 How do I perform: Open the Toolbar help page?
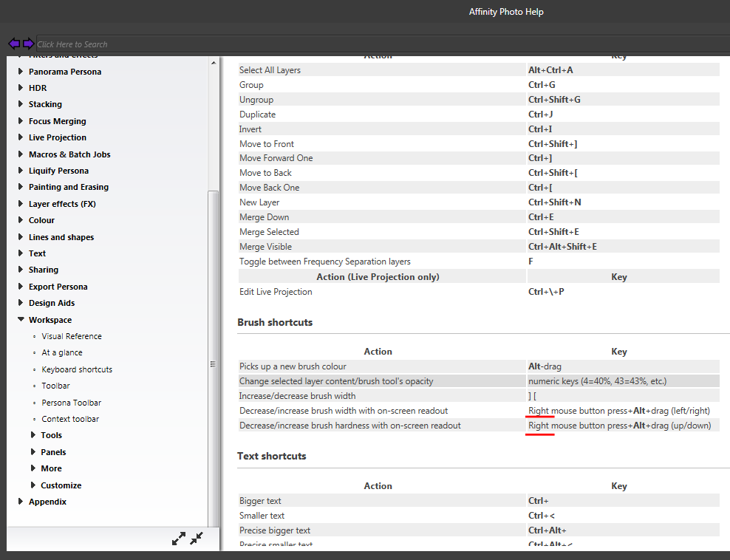coord(55,386)
